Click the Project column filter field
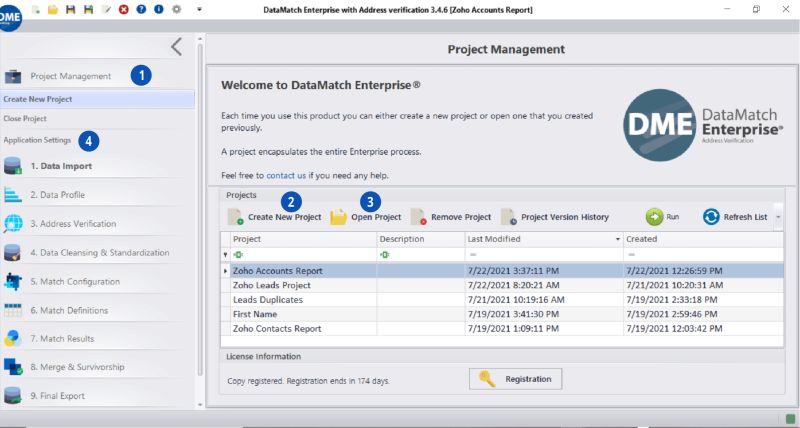Viewport: 800px width, 428px height. (303, 255)
